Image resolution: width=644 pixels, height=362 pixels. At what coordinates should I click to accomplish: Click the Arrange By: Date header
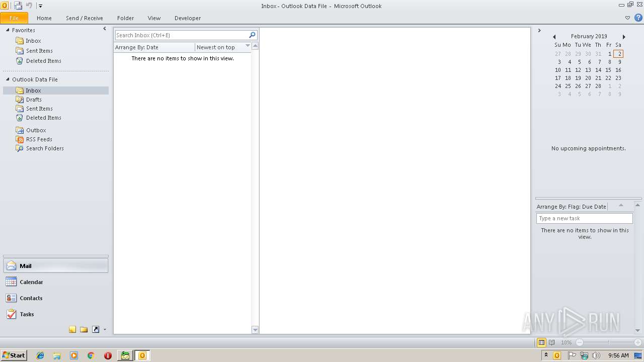tap(154, 47)
